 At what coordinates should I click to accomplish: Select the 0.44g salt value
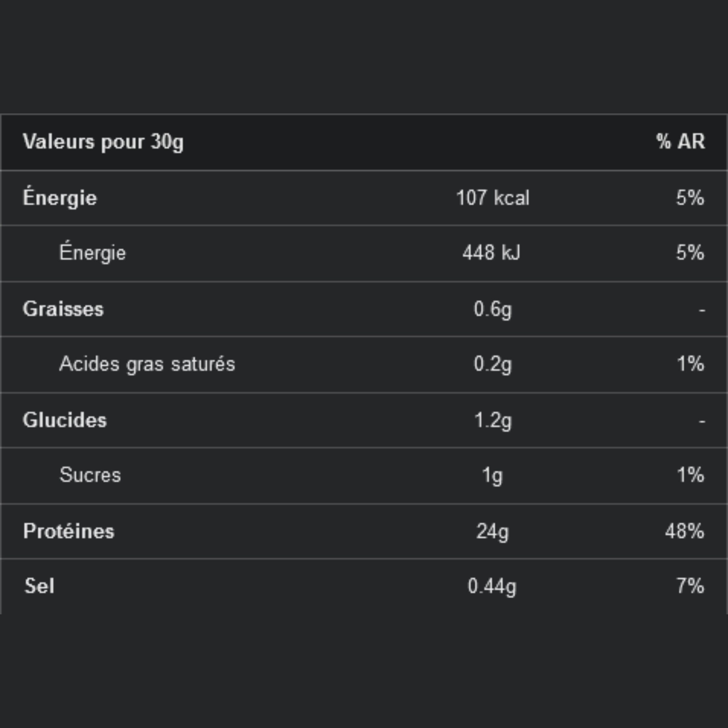[492, 586]
